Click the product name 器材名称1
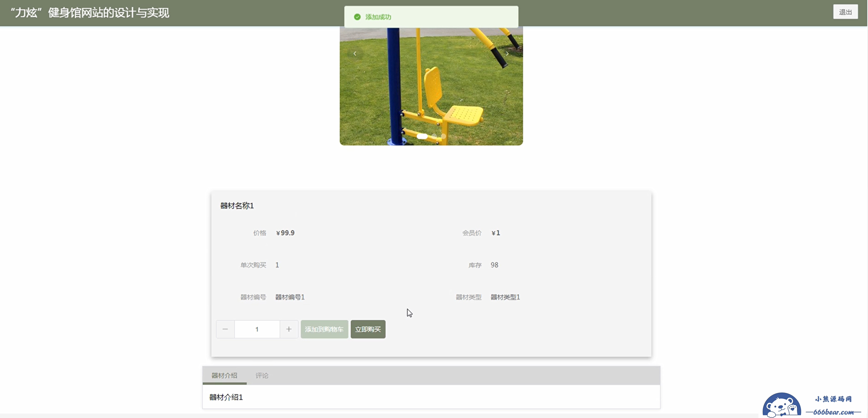Image resolution: width=868 pixels, height=418 pixels. [237, 205]
